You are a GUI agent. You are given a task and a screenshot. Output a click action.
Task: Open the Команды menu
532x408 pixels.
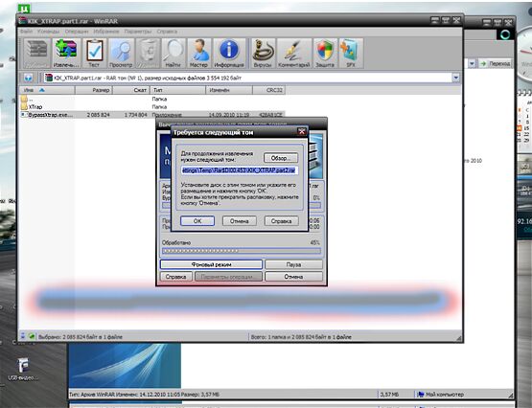coord(48,32)
